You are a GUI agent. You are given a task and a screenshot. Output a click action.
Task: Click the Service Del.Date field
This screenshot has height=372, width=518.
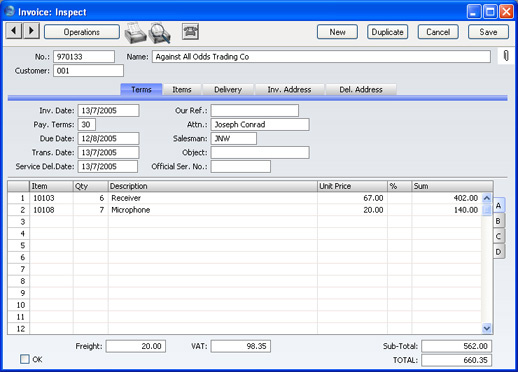coord(108,167)
